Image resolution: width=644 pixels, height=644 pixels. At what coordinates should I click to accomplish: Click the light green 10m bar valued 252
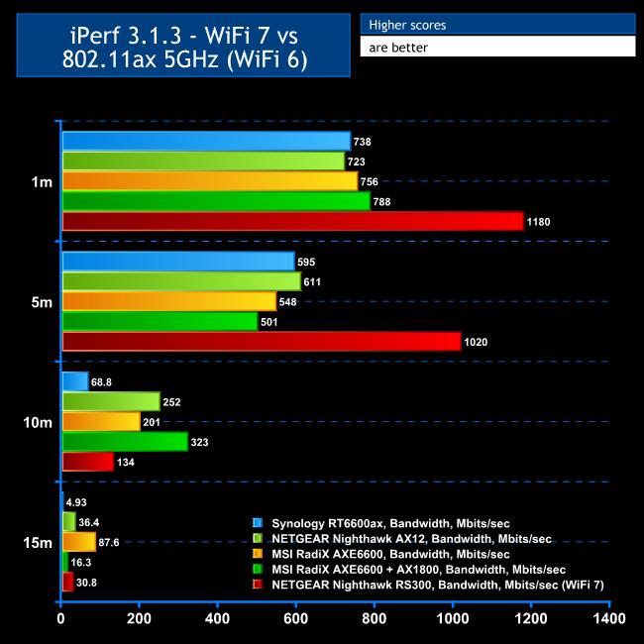[x=111, y=401]
